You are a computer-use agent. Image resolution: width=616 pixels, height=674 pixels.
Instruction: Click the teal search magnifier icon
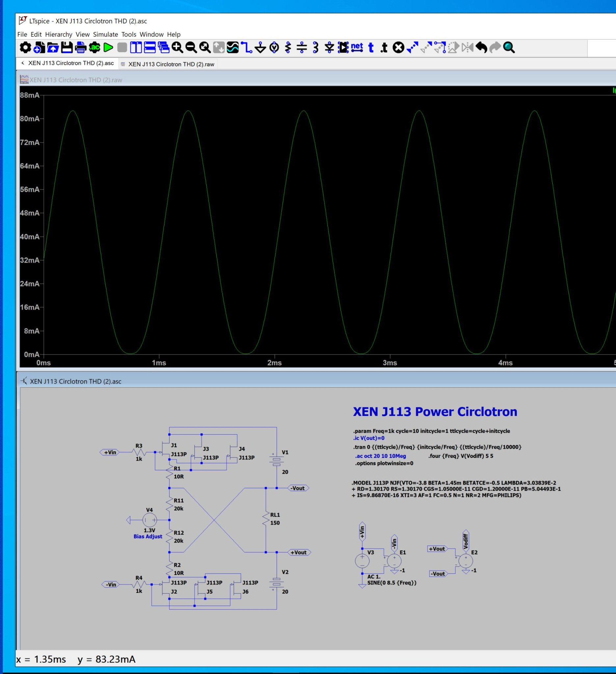(509, 48)
